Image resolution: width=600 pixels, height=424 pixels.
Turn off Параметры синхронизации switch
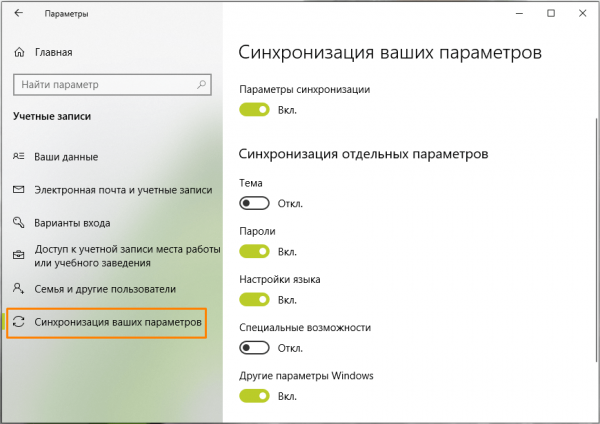coord(254,110)
